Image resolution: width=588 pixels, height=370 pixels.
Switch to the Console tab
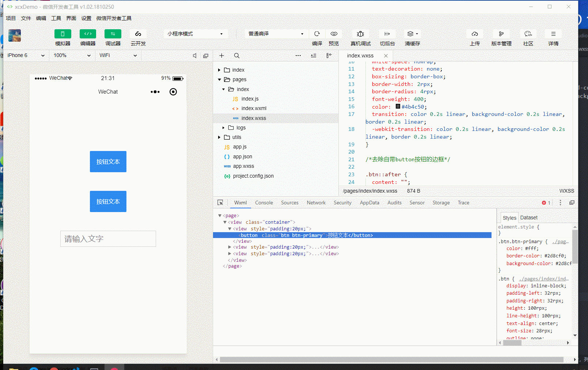264,203
